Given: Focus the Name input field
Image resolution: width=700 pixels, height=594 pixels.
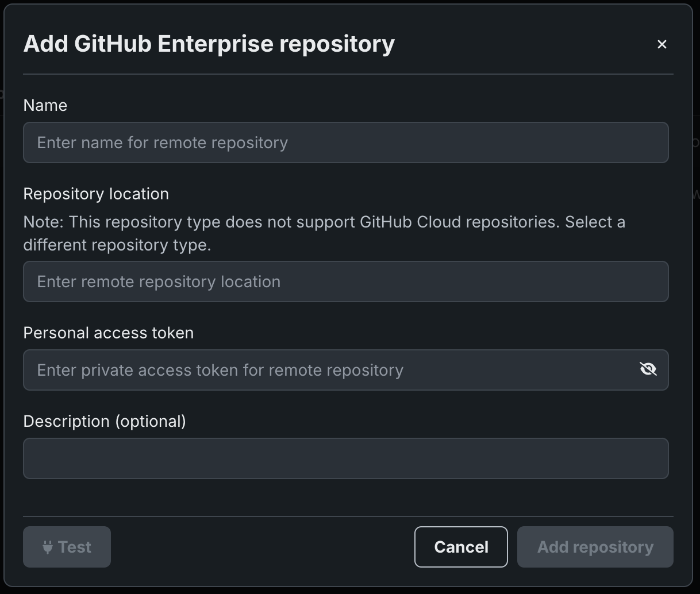Looking at the screenshot, I should click(345, 142).
